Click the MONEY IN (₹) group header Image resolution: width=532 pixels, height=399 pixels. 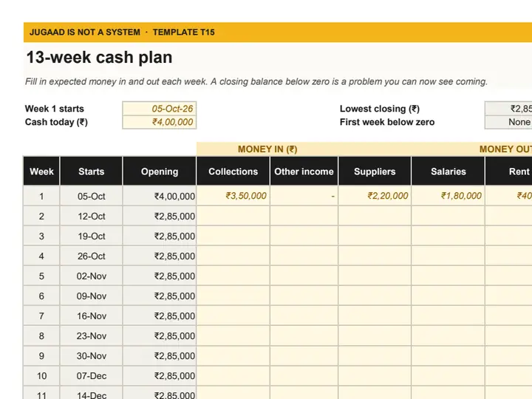[x=267, y=149]
